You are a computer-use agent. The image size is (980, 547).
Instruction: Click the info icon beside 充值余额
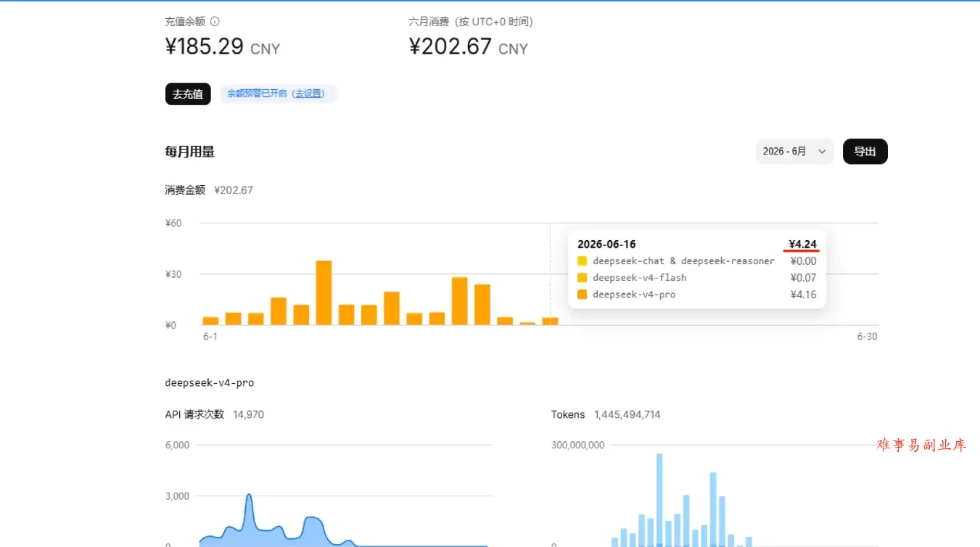[x=215, y=22]
